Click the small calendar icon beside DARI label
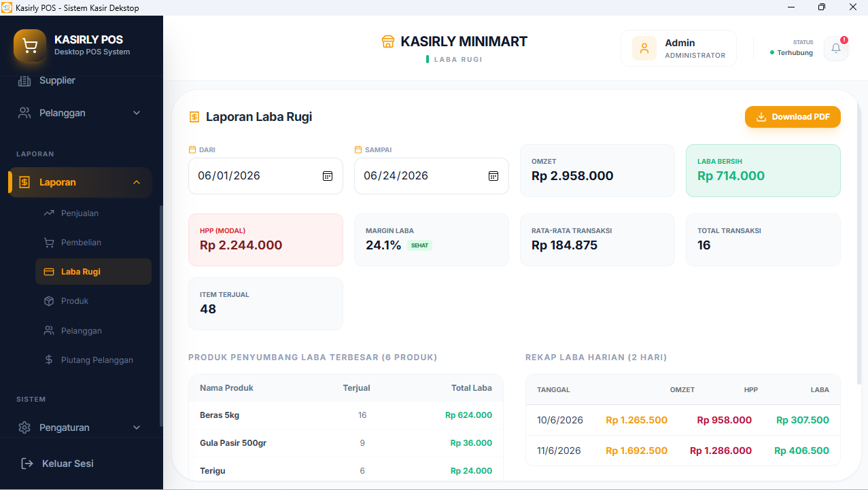The height and width of the screenshot is (490, 868). point(192,150)
